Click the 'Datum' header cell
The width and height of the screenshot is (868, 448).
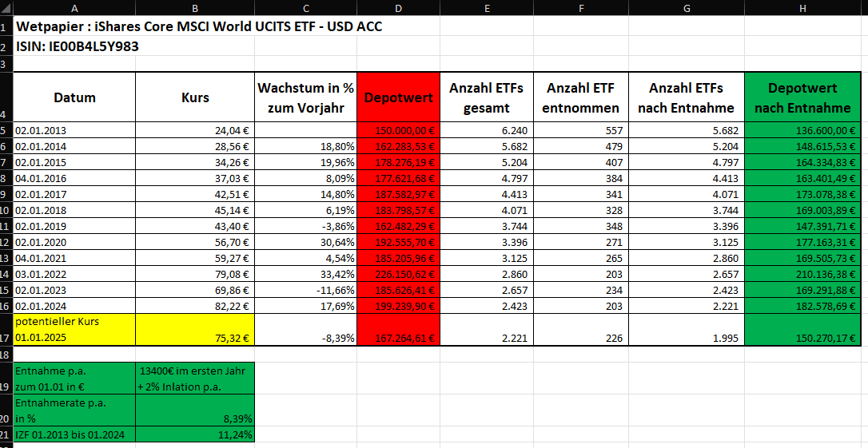[74, 97]
